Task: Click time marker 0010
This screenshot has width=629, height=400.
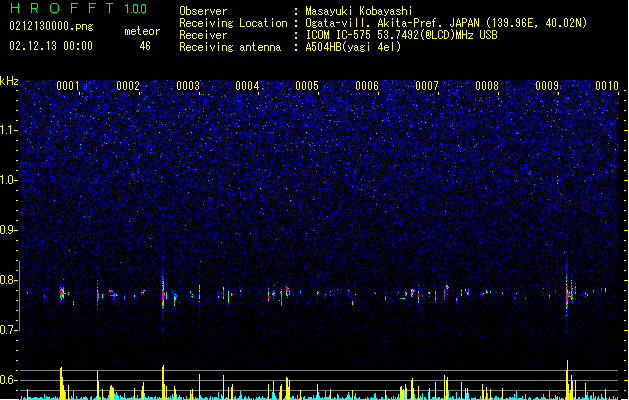Action: click(x=607, y=85)
